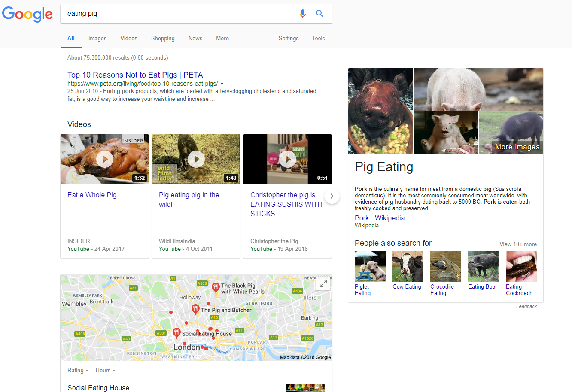Expand the dropdown arrow next to the PETA URL
The width and height of the screenshot is (572, 392).
tap(223, 84)
